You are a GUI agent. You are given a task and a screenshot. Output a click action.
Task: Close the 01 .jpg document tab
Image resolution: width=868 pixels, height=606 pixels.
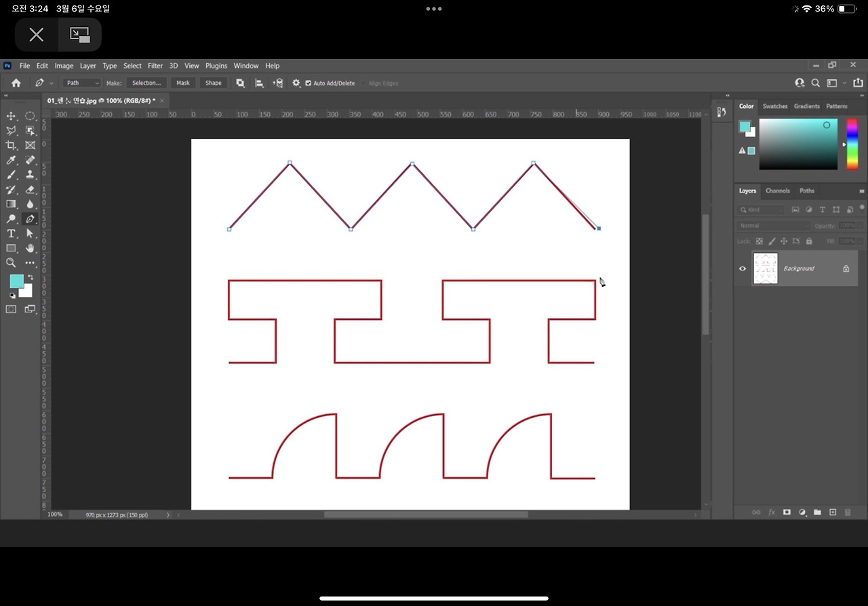pyautogui.click(x=162, y=100)
